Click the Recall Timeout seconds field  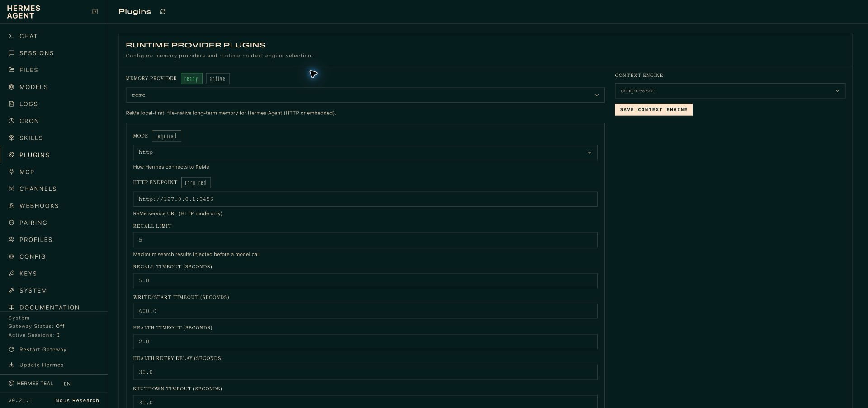(x=365, y=281)
